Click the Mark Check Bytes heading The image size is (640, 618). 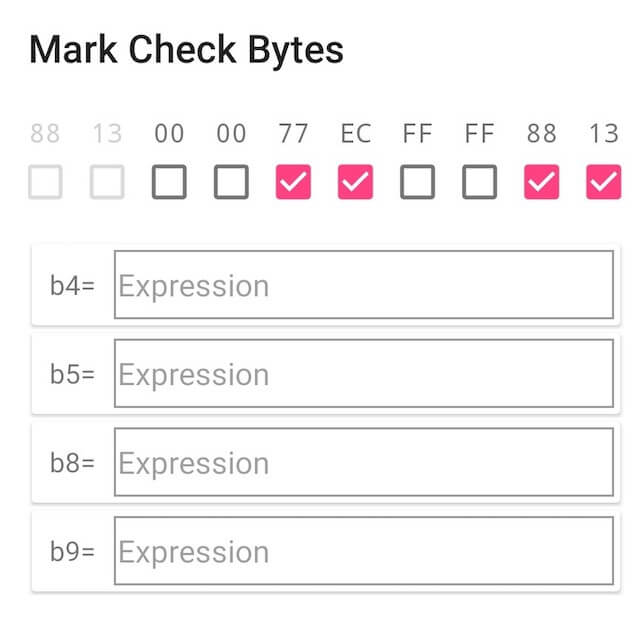click(x=186, y=50)
